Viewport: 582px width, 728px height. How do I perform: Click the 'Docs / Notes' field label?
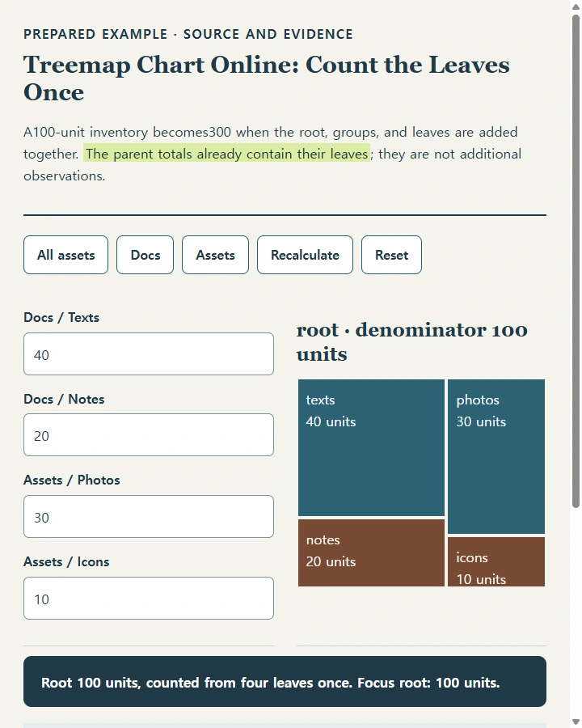(x=64, y=400)
